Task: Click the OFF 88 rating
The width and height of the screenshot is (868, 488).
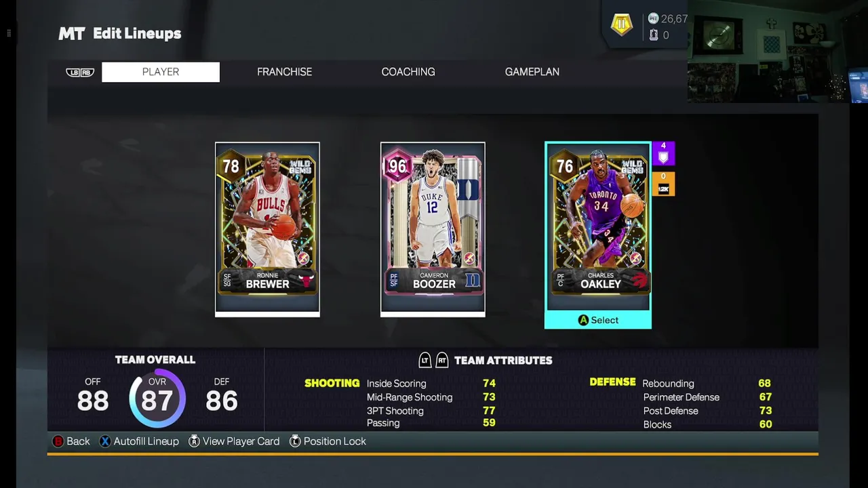Action: tap(93, 396)
